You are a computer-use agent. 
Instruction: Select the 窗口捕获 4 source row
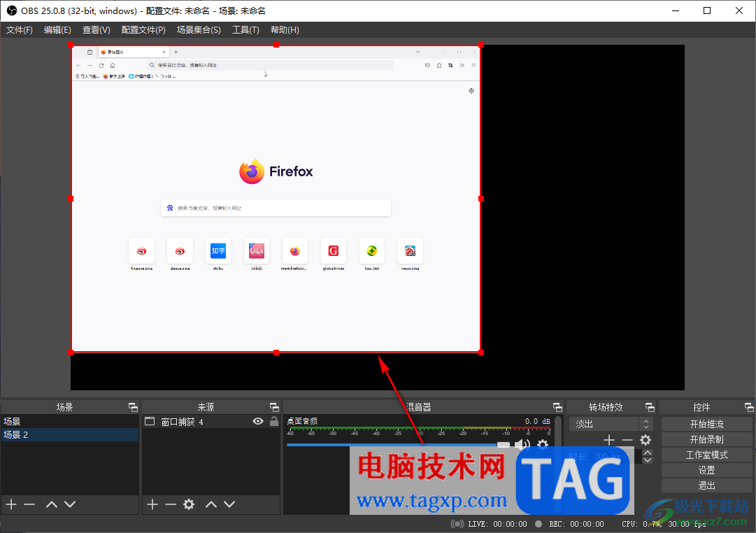tap(211, 422)
